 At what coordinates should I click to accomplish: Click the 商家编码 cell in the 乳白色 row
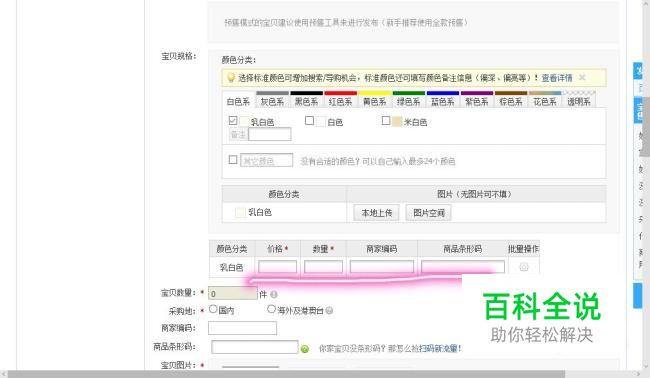coord(382,267)
